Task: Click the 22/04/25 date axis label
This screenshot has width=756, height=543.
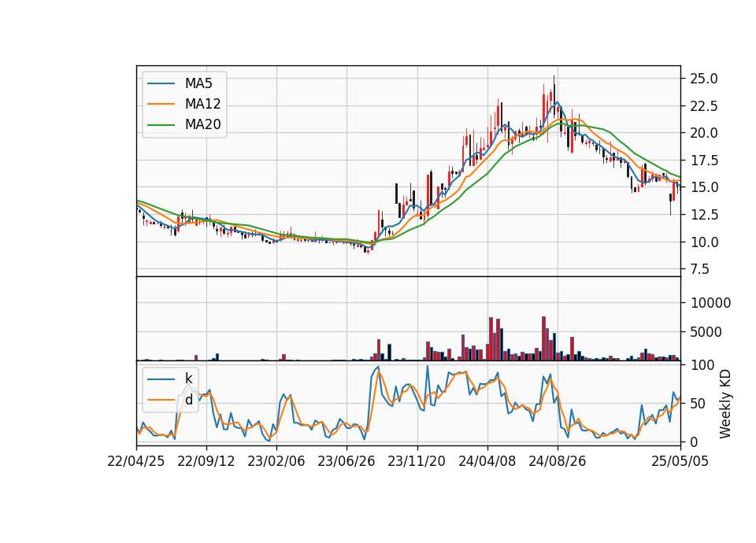Action: (136, 461)
